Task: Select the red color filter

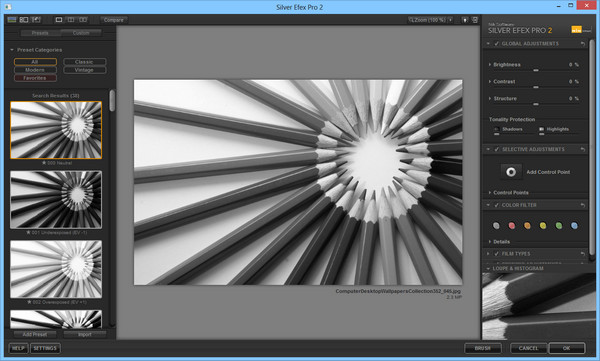Action: point(512,226)
